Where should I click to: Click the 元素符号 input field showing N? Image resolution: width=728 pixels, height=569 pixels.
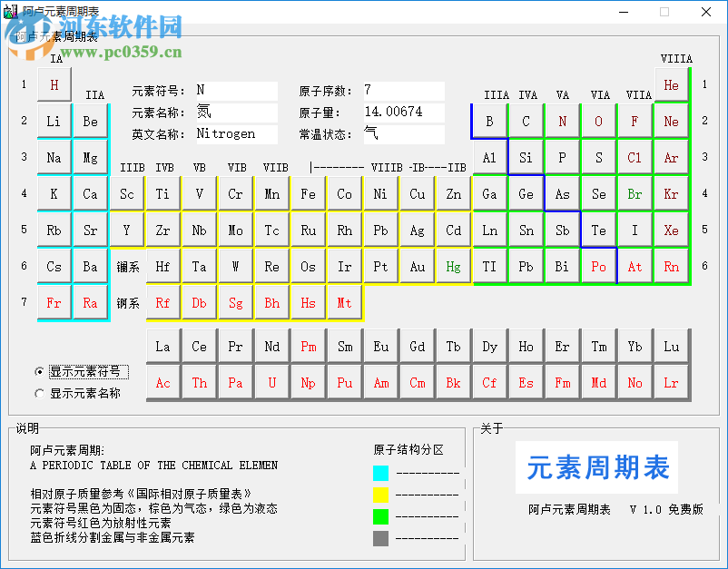(x=236, y=91)
